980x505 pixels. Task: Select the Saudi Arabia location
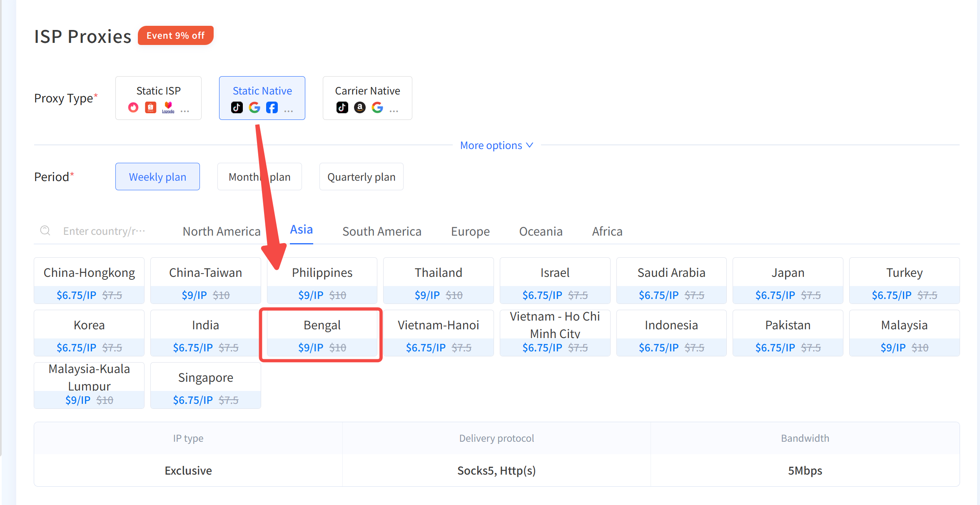click(671, 281)
